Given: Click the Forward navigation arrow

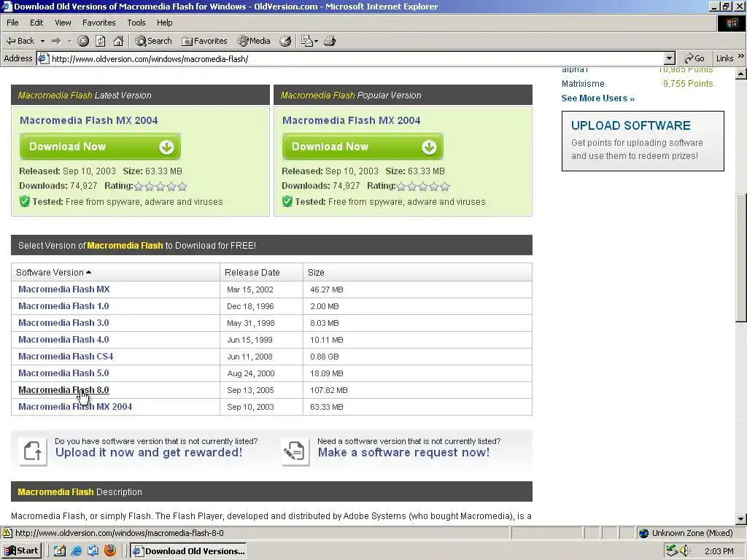Looking at the screenshot, I should 56,41.
